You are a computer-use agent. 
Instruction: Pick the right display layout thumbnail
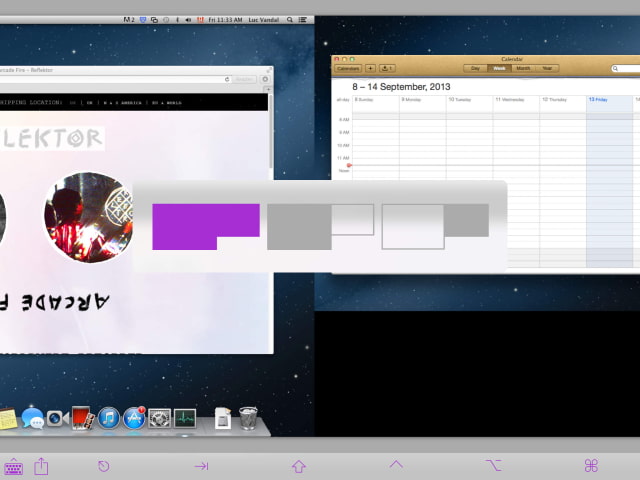[435, 226]
